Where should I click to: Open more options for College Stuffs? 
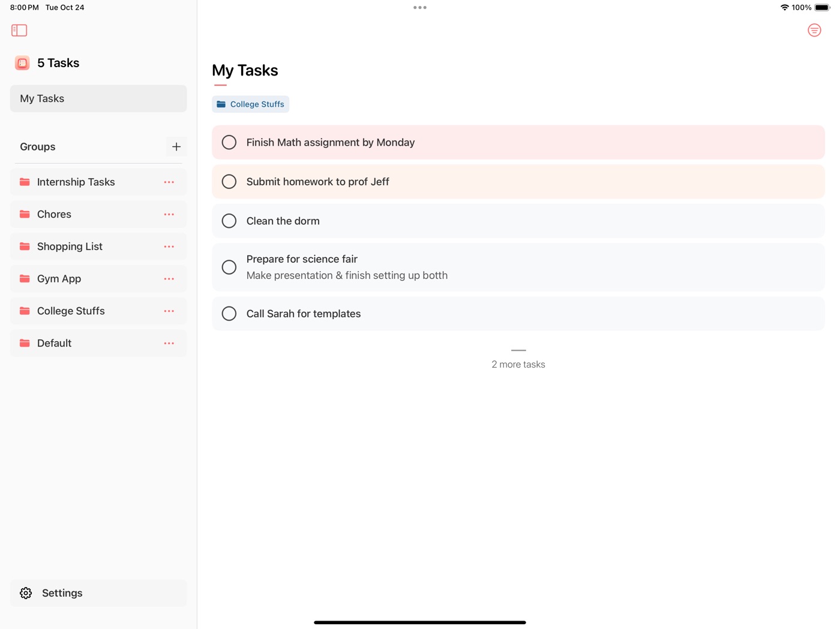coord(169,311)
